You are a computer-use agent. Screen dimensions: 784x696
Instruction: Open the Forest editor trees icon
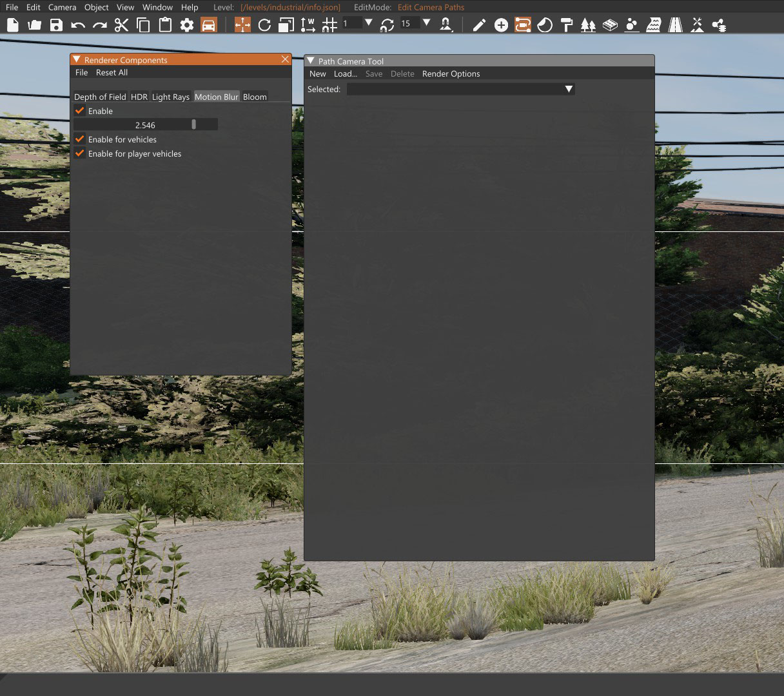[588, 25]
